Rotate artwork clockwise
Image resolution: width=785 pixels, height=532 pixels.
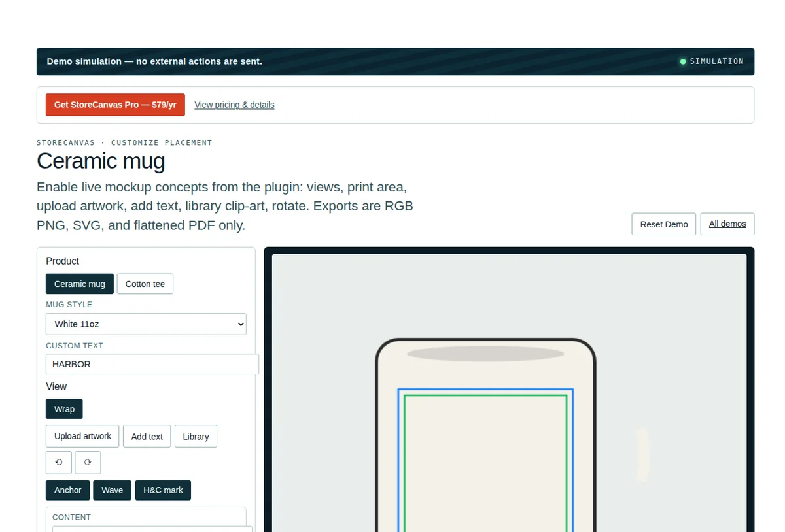click(x=88, y=462)
